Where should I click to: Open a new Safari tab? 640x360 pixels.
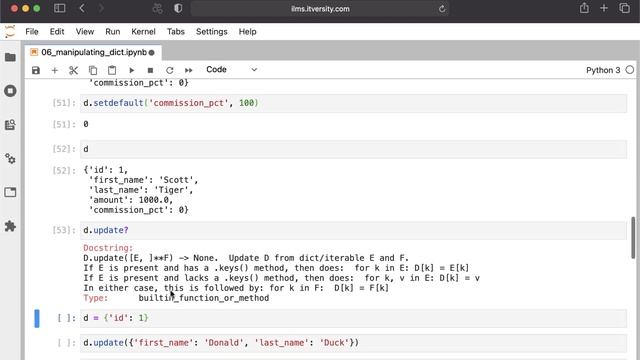click(x=604, y=8)
